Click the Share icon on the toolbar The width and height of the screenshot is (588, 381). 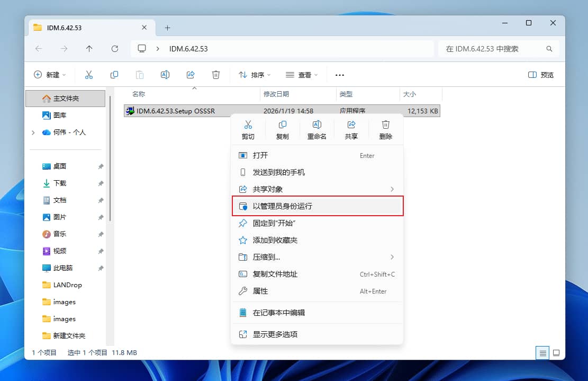point(191,75)
